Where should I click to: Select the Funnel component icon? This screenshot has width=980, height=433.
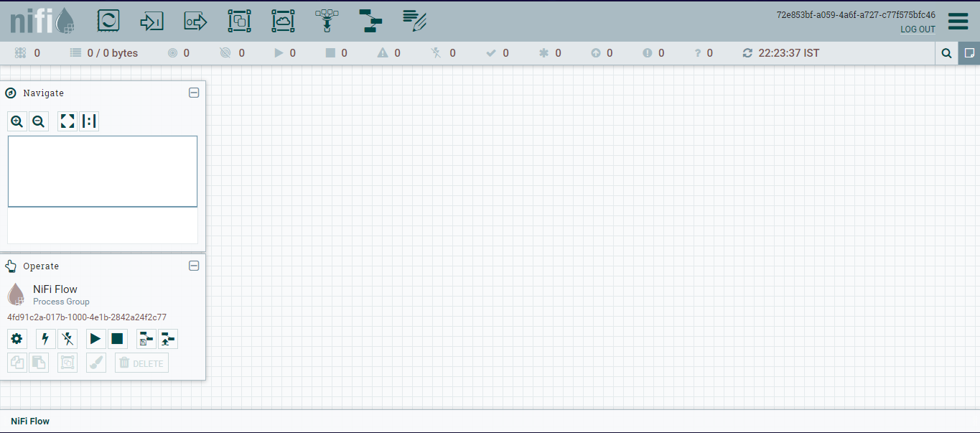pos(327,21)
